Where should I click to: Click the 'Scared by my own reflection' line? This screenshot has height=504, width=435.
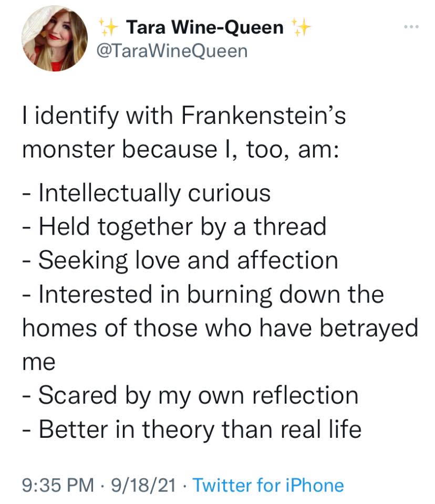[190, 395]
